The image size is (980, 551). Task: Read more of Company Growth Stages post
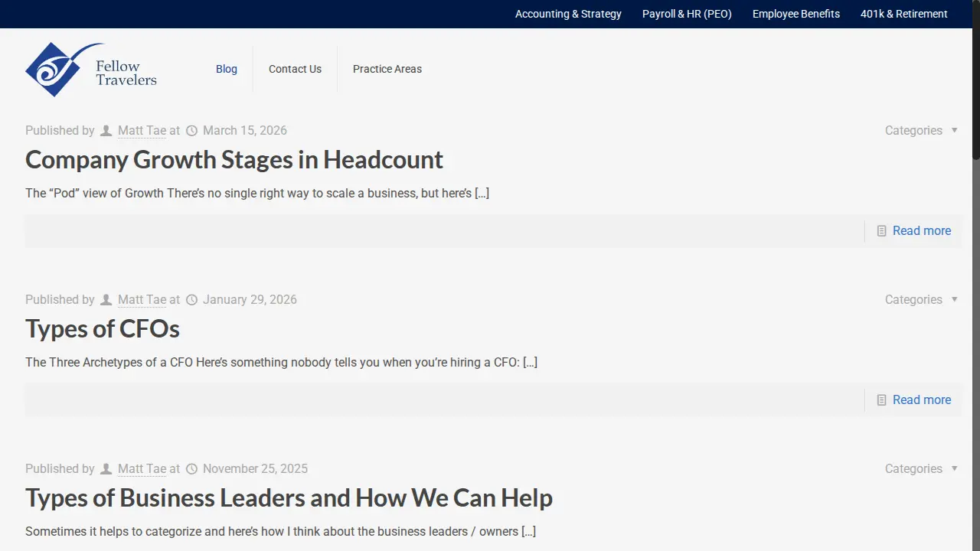pos(922,231)
